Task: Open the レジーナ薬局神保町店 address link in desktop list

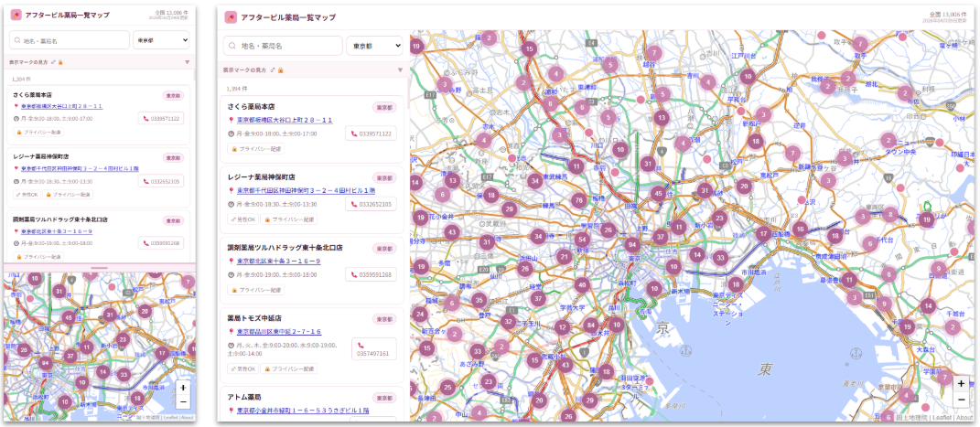Action: pyautogui.click(x=306, y=190)
